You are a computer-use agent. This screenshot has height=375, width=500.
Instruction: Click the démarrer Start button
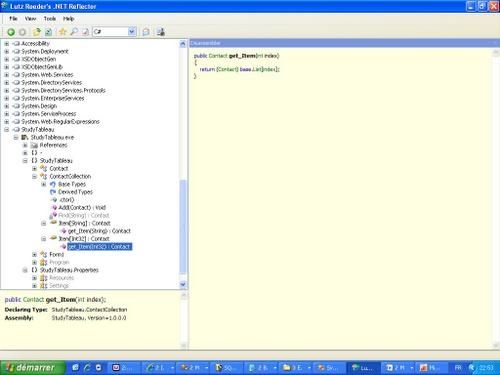pos(33,368)
